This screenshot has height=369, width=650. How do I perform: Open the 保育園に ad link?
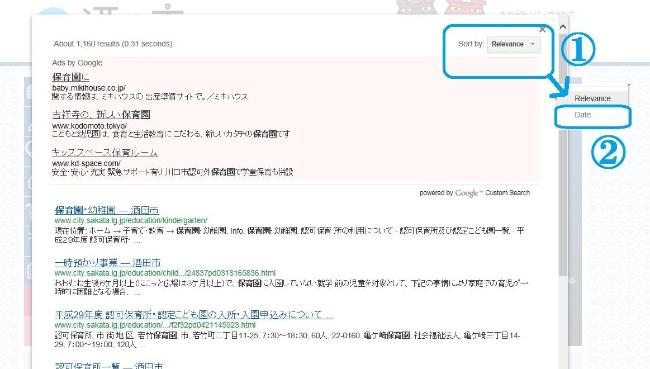pos(70,77)
